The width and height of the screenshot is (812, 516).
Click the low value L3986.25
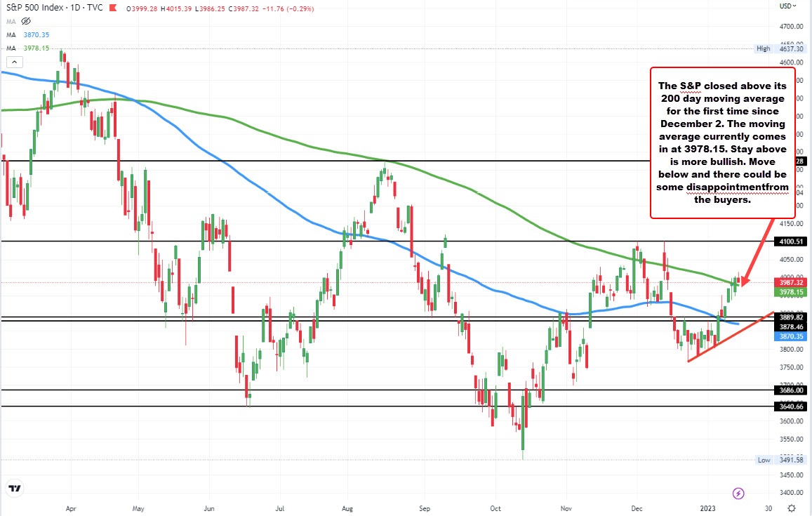210,9
